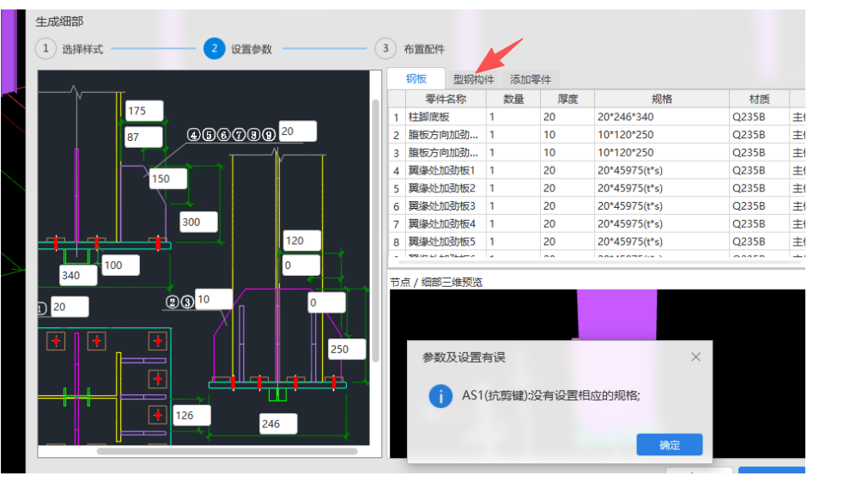Select the 翼缘处加劲板3 row
868x482 pixels.
click(597, 205)
